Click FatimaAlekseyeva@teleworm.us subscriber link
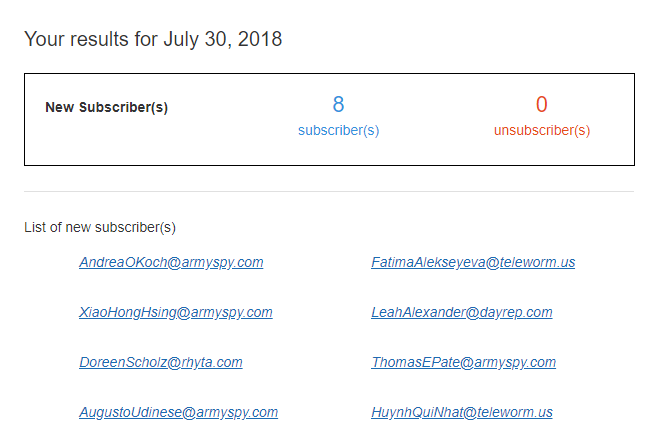This screenshot has width=659, height=437. point(473,263)
